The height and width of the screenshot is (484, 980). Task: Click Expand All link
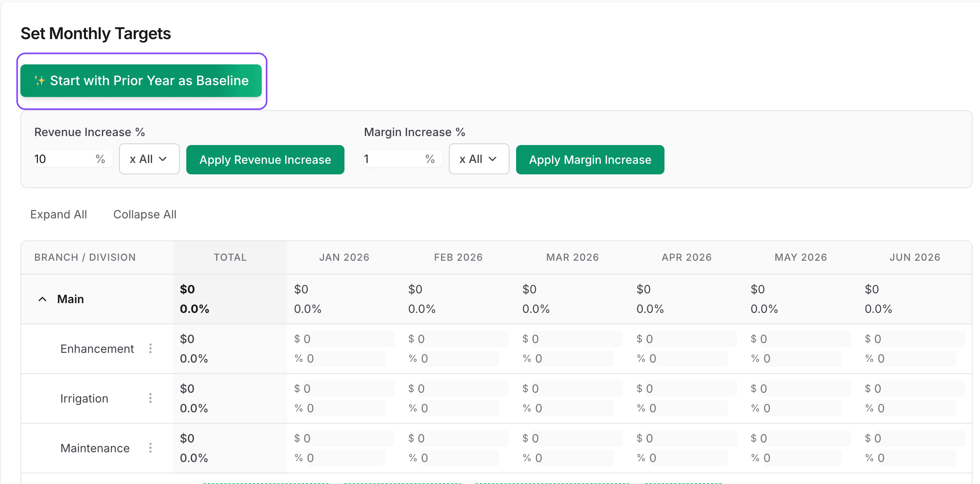click(59, 214)
